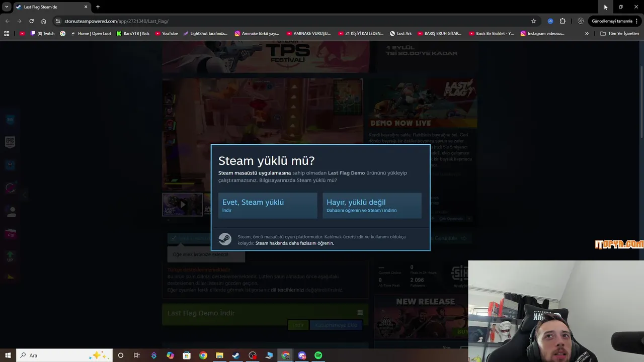Open the Lost Ark bookmark
Viewport: 644px width, 362px height.
click(401, 34)
